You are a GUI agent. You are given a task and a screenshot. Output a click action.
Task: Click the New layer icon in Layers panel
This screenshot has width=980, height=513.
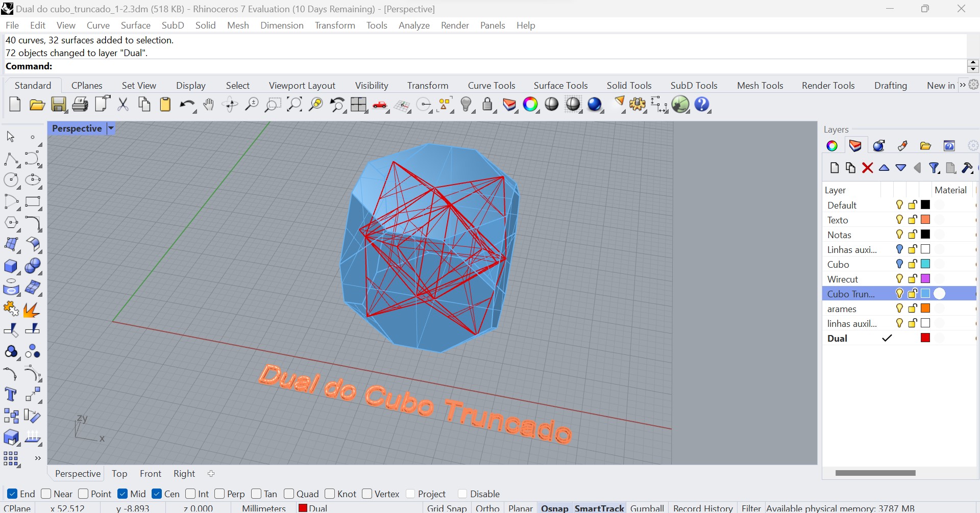point(835,168)
